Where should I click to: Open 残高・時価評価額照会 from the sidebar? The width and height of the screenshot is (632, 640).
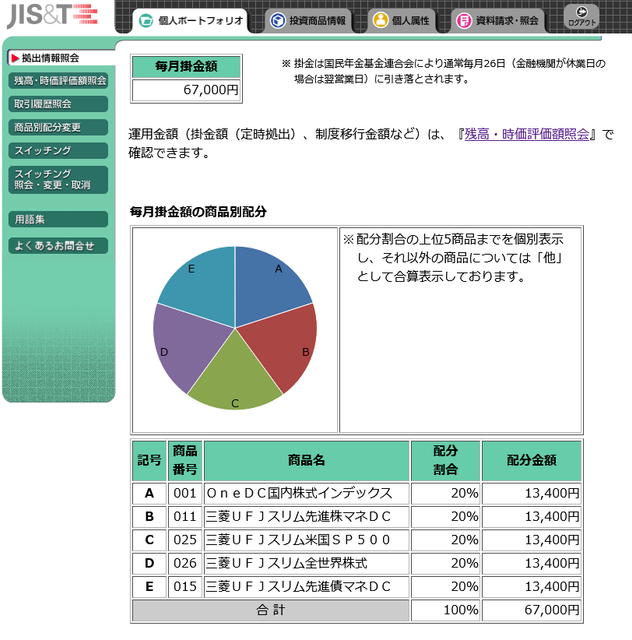(x=58, y=81)
